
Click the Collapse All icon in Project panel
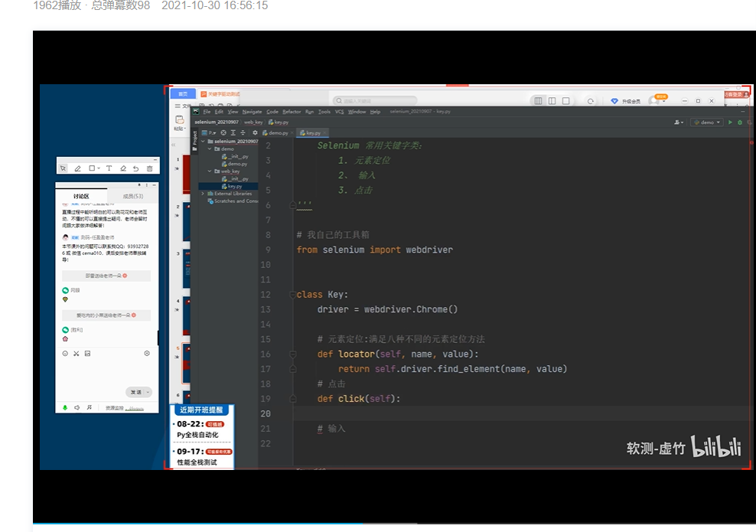pos(243,132)
